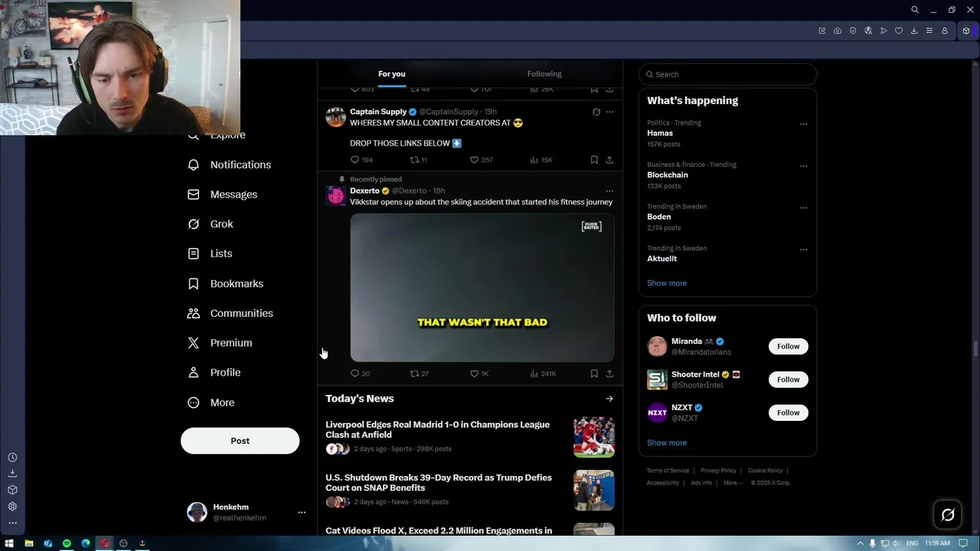Viewport: 980px width, 551px height.
Task: Expand the More menu in sidebar
Action: [x=211, y=403]
